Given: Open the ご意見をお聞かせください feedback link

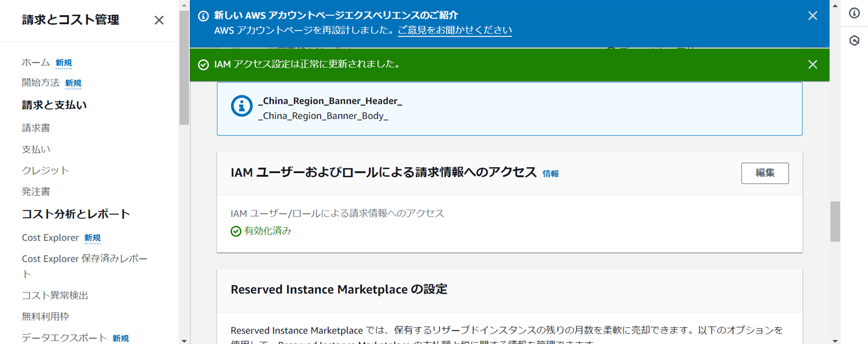Looking at the screenshot, I should pos(455,30).
